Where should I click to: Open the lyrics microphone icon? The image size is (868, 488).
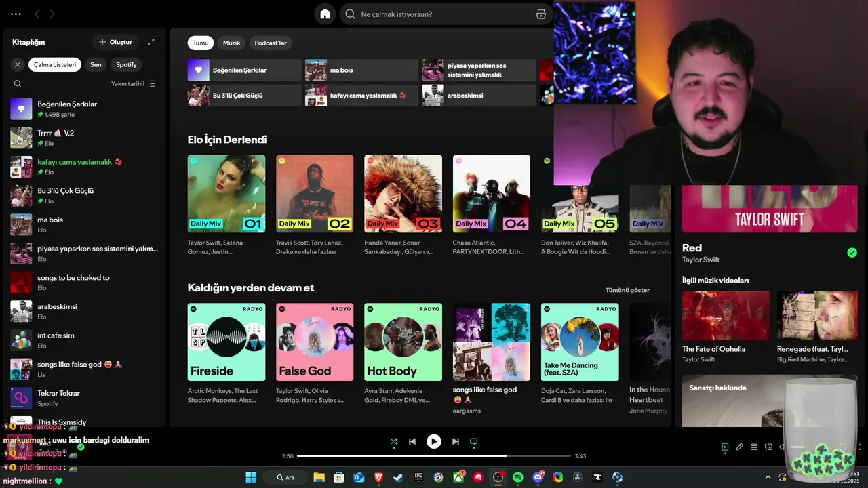point(740,447)
